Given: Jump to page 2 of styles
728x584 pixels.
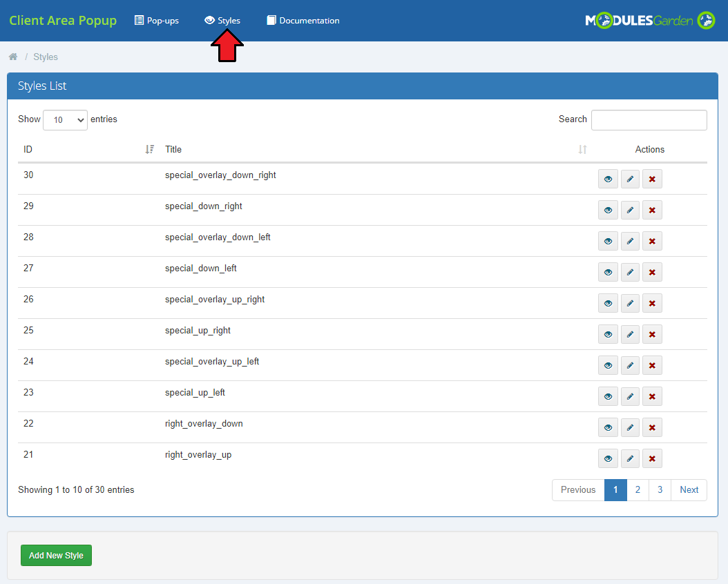Looking at the screenshot, I should (638, 490).
